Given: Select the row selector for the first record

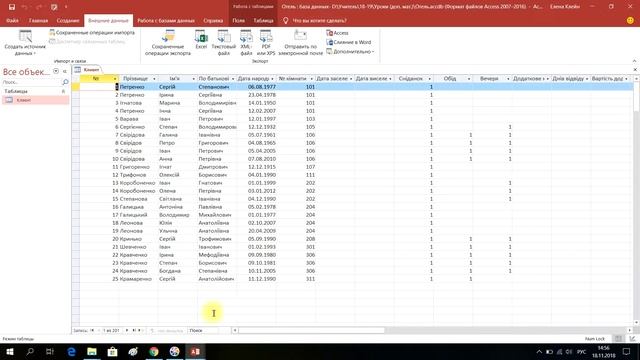Looking at the screenshot, I should click(76, 87).
